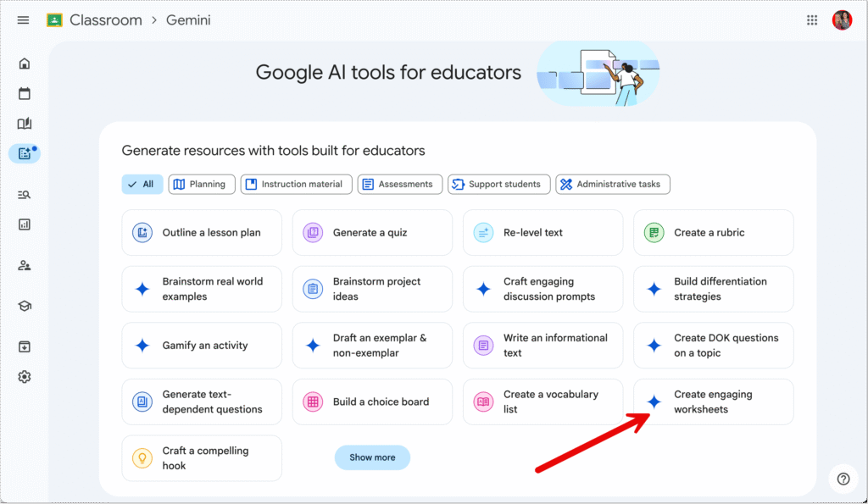Click the Outline a lesson plan icon
The width and height of the screenshot is (868, 504).
click(142, 233)
